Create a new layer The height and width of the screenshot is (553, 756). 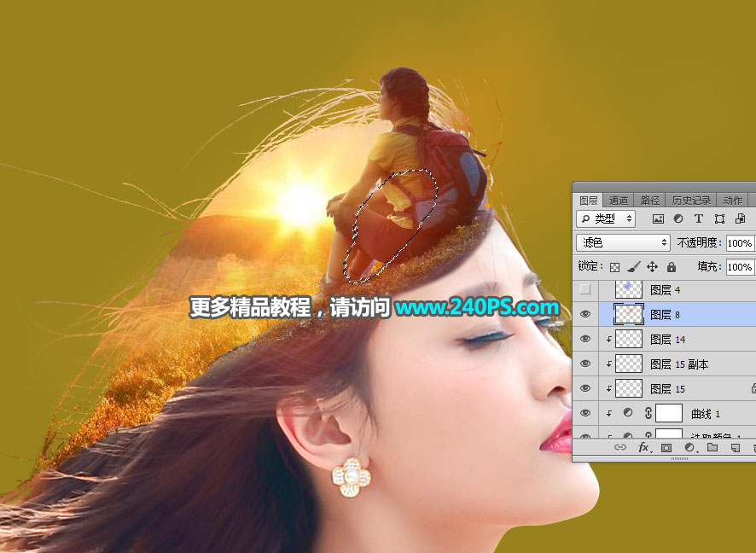point(735,447)
